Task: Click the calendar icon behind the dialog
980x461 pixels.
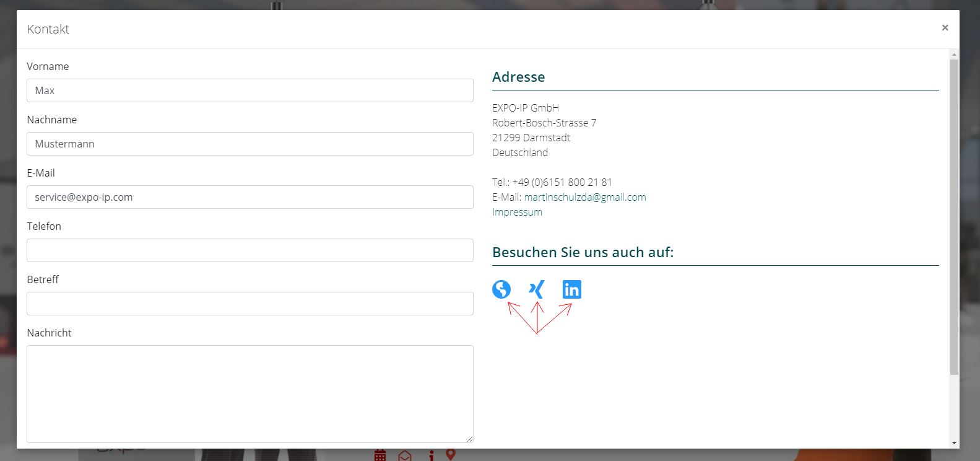Action: click(380, 455)
